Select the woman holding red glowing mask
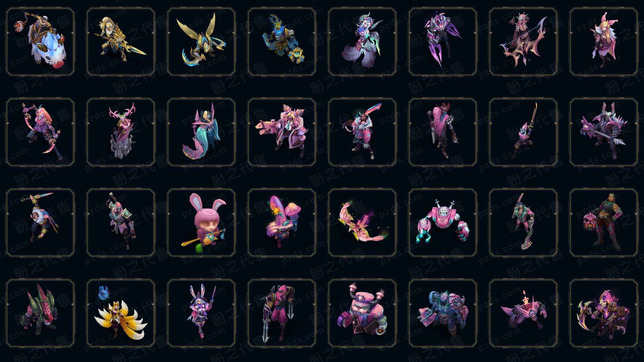The width and height of the screenshot is (644, 362). click(604, 223)
